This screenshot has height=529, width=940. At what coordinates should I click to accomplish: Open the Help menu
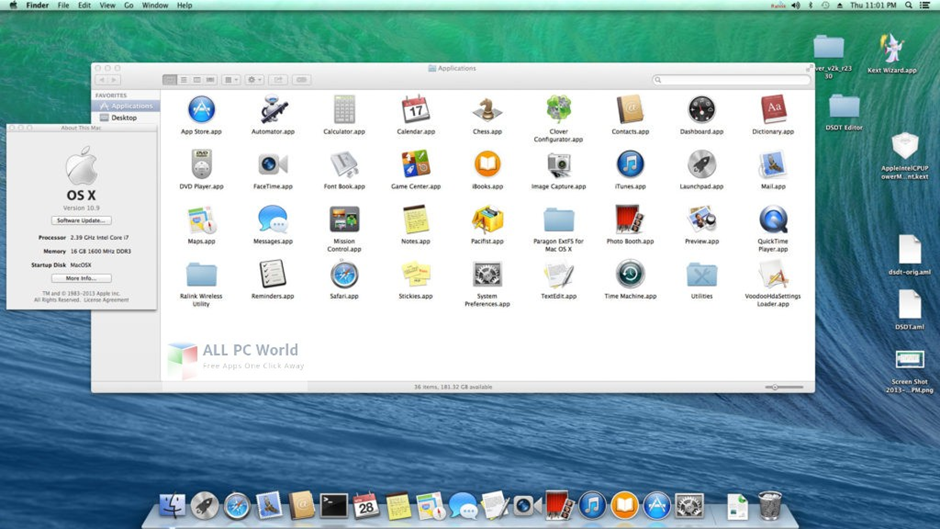[x=185, y=5]
